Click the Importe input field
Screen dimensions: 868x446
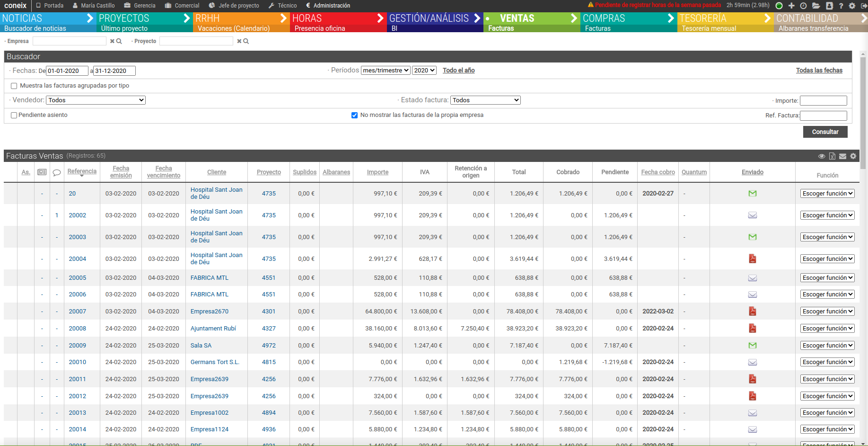pos(823,100)
